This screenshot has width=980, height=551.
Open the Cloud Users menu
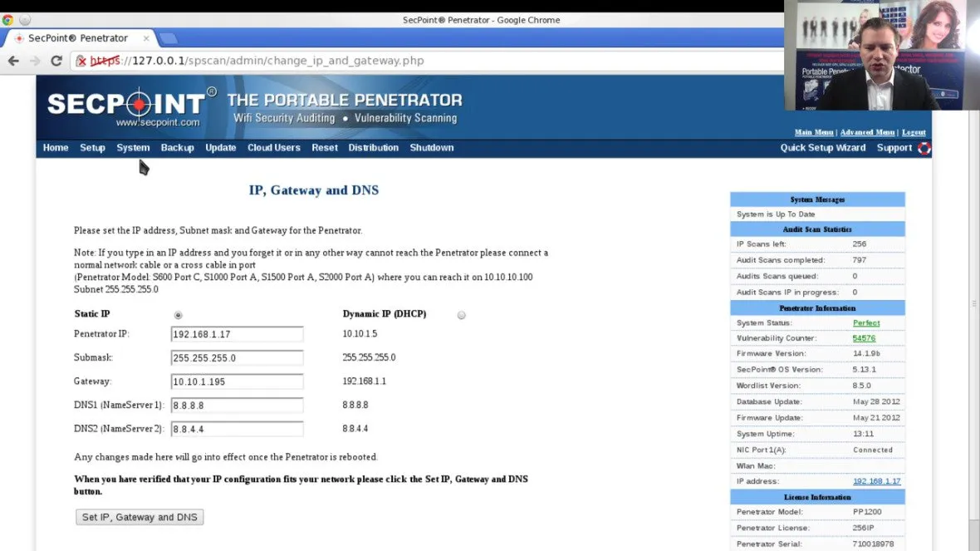click(274, 148)
